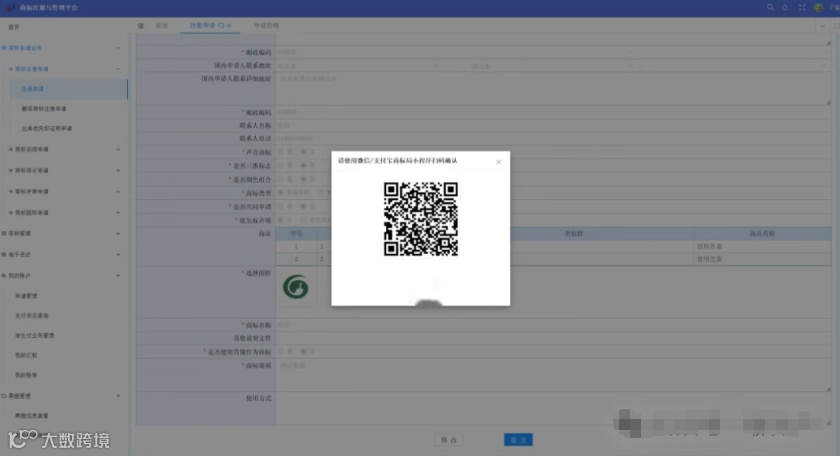Click the 修改 button
This screenshot has height=456, width=840.
pos(449,440)
